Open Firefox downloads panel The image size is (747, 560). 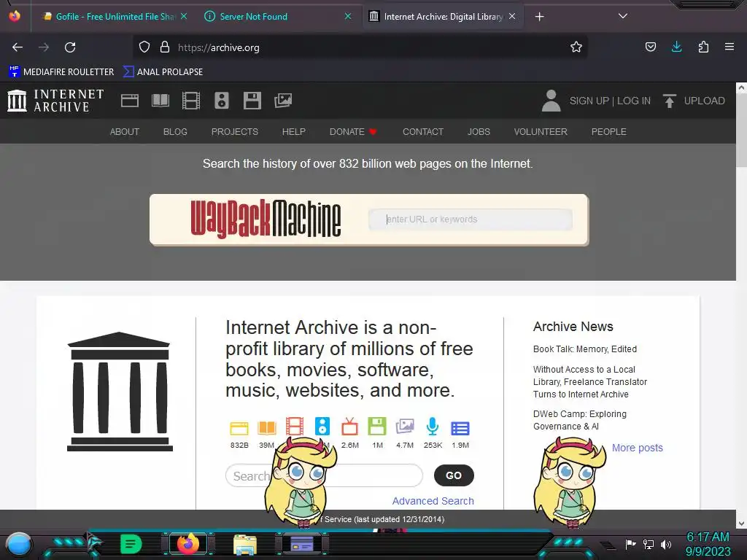[x=676, y=47]
